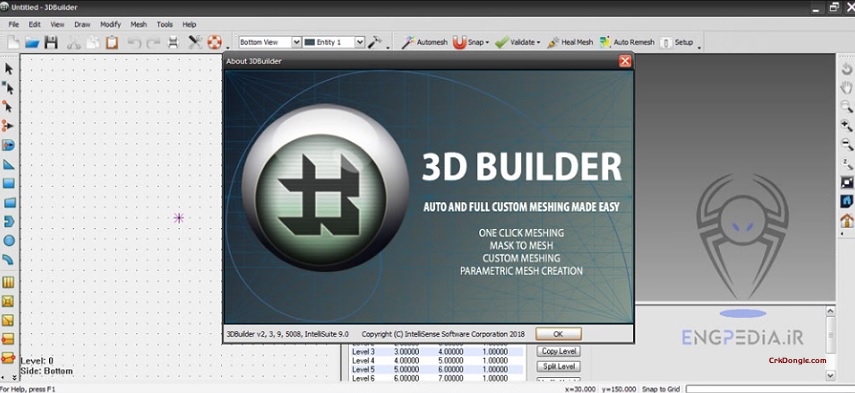Image resolution: width=855 pixels, height=393 pixels.
Task: Open the Edit menu
Action: click(35, 25)
